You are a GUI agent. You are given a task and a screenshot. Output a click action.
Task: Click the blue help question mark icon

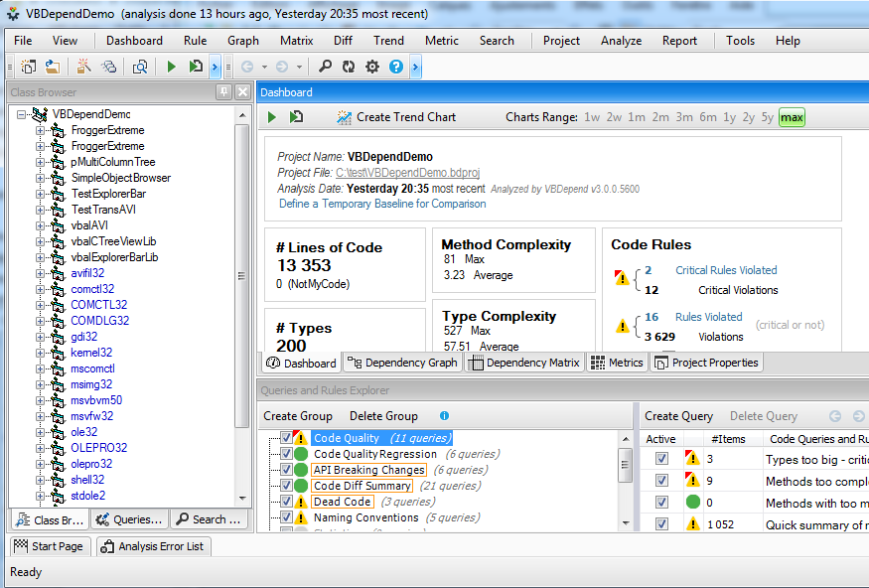click(x=396, y=67)
